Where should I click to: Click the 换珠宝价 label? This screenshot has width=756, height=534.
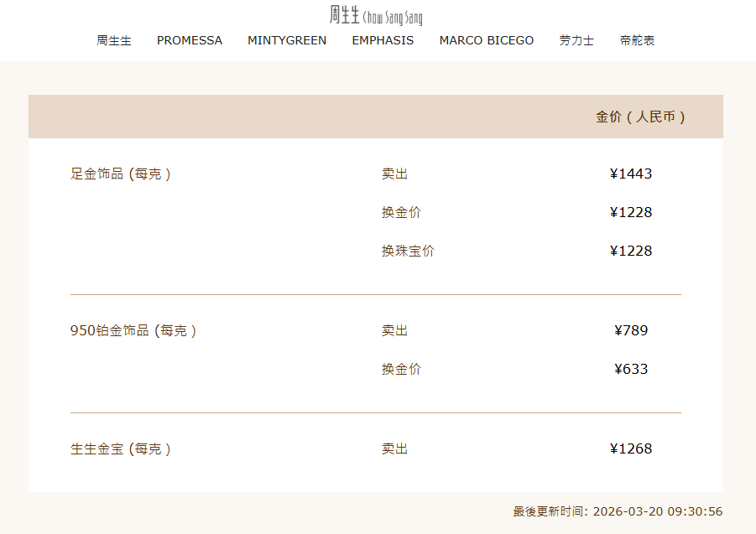[x=408, y=251]
